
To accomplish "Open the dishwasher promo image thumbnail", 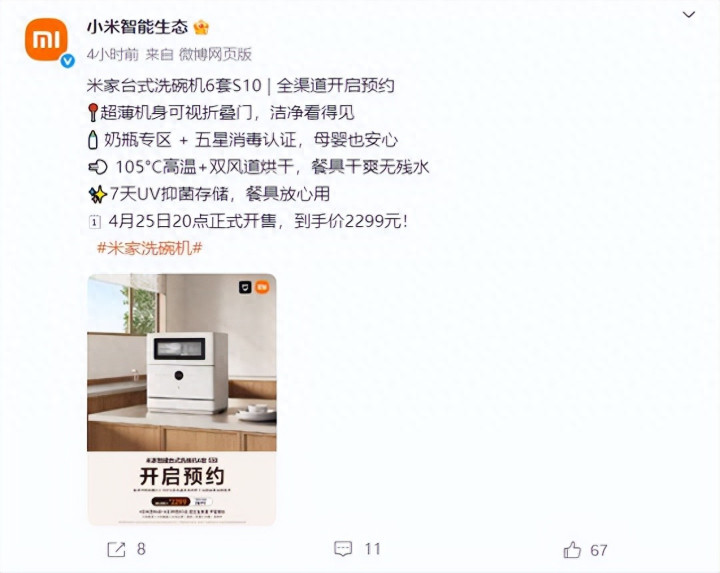I will [182, 399].
